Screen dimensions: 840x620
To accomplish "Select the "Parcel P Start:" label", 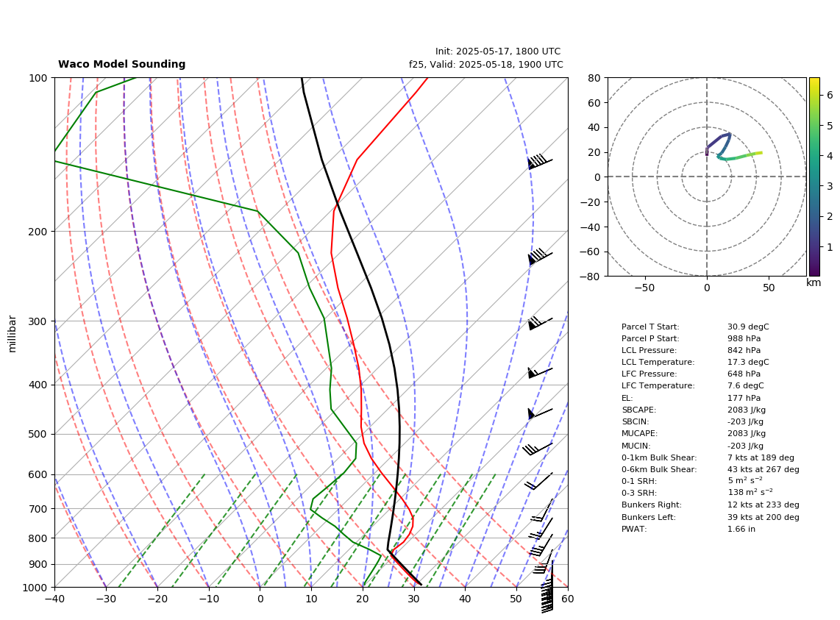I will click(650, 338).
